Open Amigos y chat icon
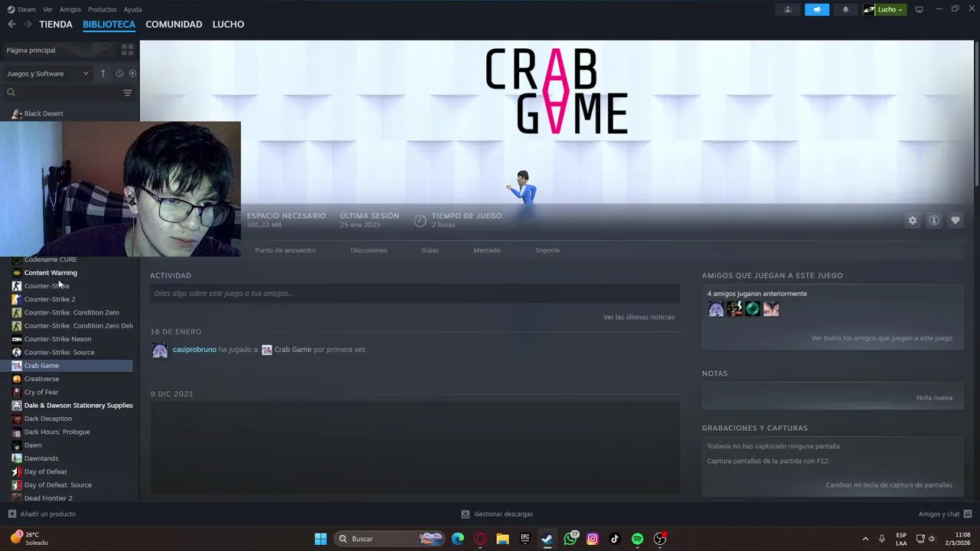This screenshot has width=980, height=551. click(x=968, y=514)
